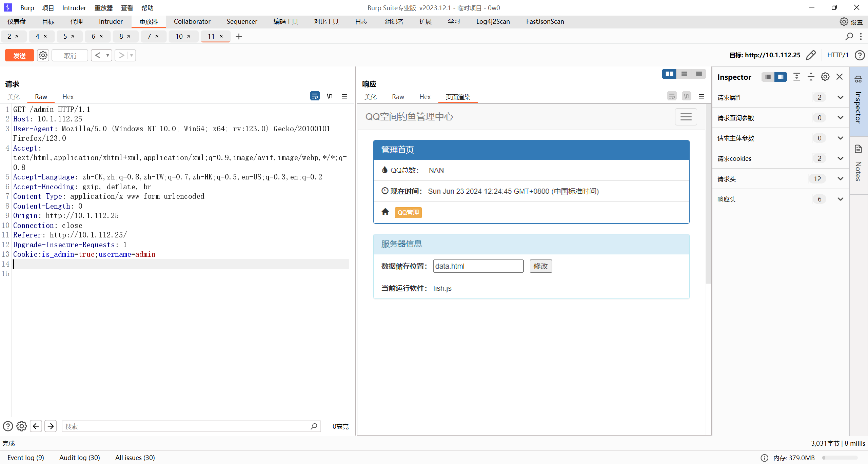This screenshot has width=868, height=464.
Task: Edit the target with pencil icon
Action: coord(811,55)
